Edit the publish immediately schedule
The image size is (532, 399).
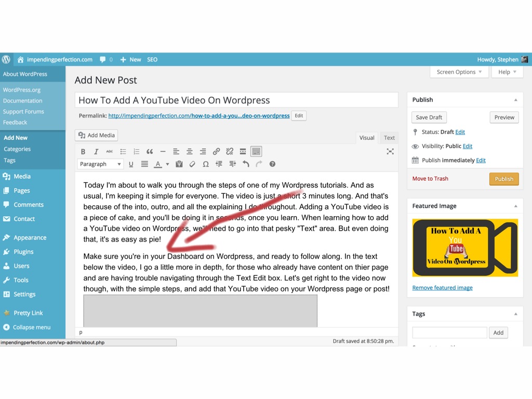[x=481, y=161]
